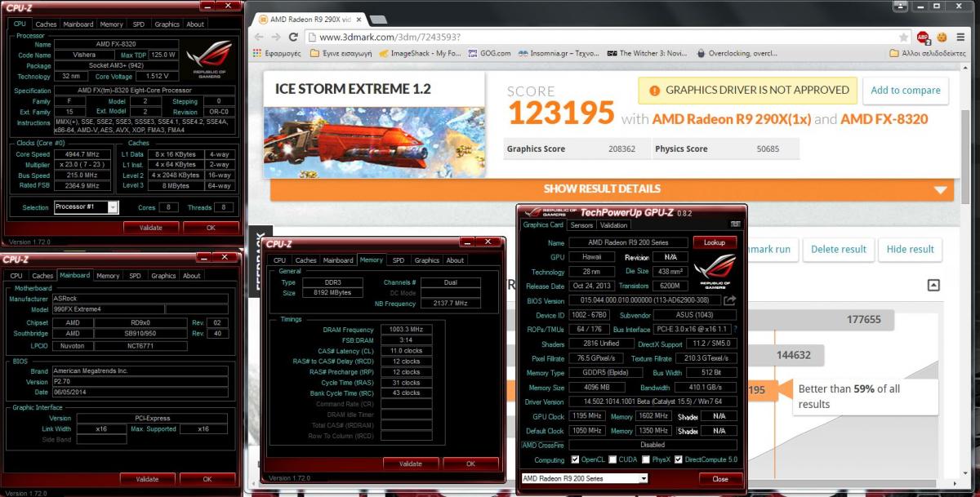Click Validate in the CPU-Z Memory window

point(411,464)
